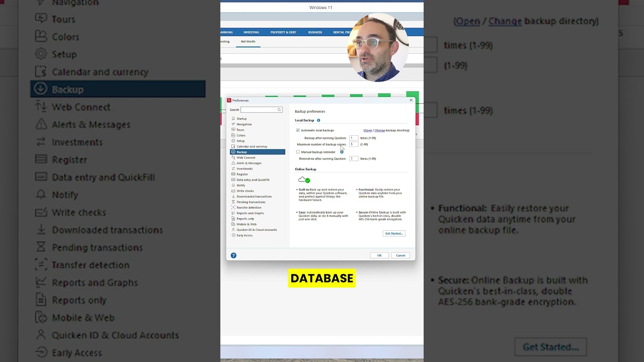Select the Calendar and currency icon
644x362 pixels.
(x=233, y=146)
